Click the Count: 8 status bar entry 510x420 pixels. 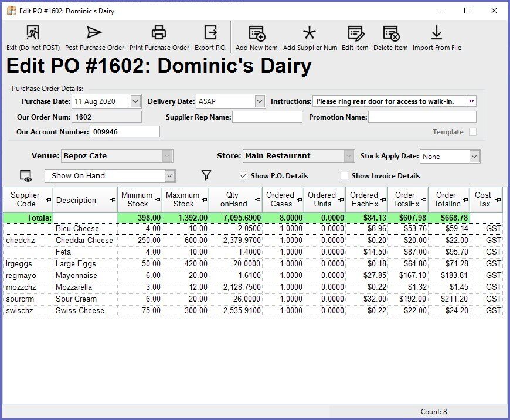[434, 412]
